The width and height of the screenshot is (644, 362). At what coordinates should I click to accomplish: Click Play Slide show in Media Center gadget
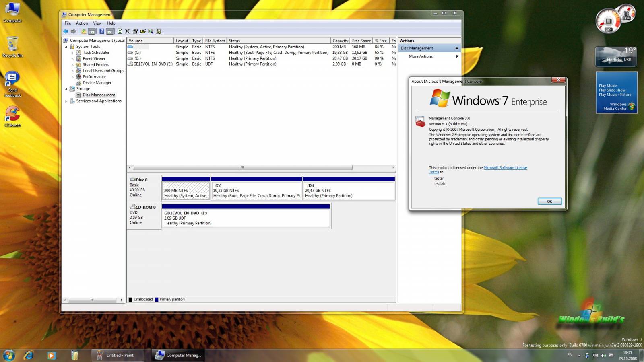tap(612, 90)
